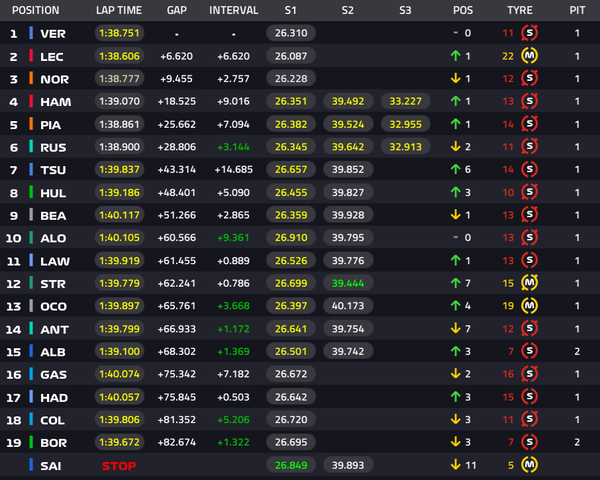Click the PIT column header

(577, 10)
